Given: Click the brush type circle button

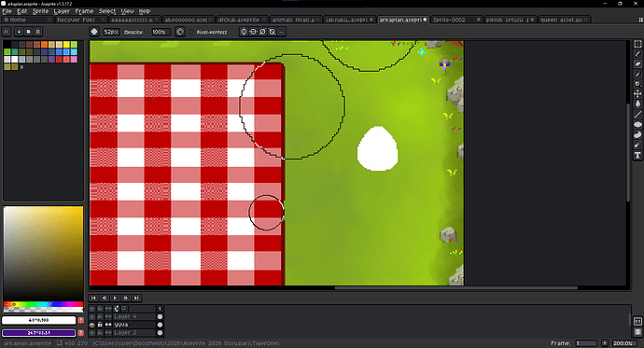Looking at the screenshot, I should [94, 32].
